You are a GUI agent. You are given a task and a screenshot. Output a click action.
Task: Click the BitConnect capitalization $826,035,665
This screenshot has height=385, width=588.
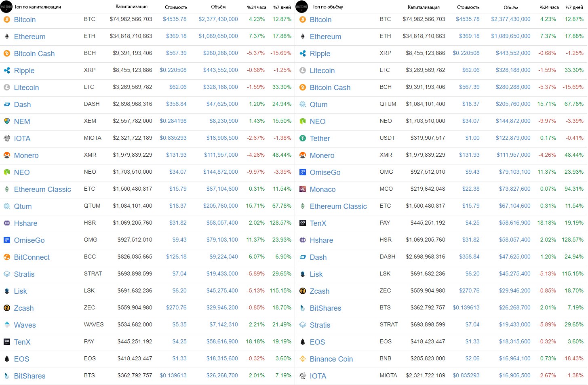pos(135,257)
